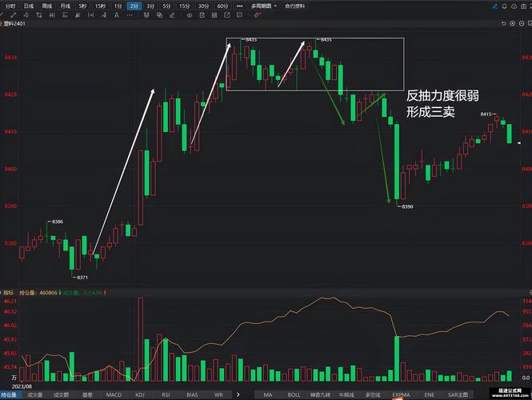Screen dimensions: 532x400
Task: Select the SAR主图 overlay indicator
Action: pyautogui.click(x=458, y=394)
